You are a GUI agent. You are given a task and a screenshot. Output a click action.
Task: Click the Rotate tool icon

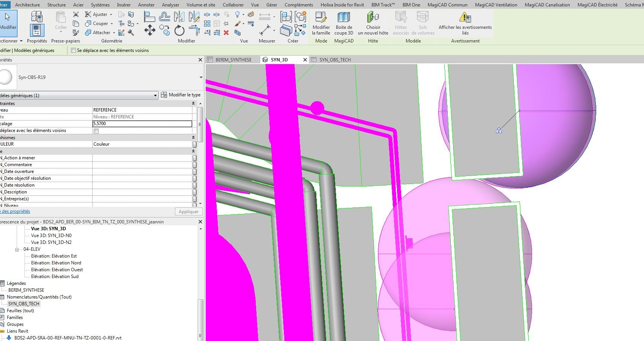pyautogui.click(x=180, y=30)
